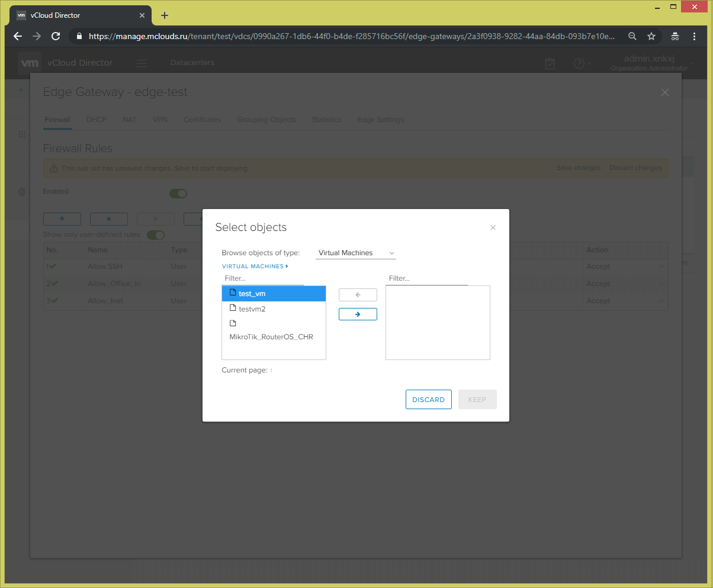This screenshot has height=588, width=713.
Task: Click the grid icon in left sidebar
Action: (x=23, y=135)
